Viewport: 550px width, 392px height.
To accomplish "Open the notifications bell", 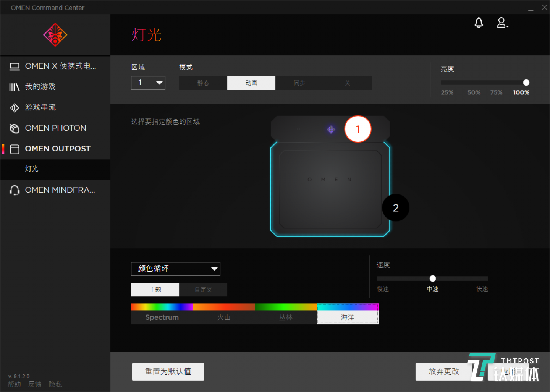I will 479,23.
